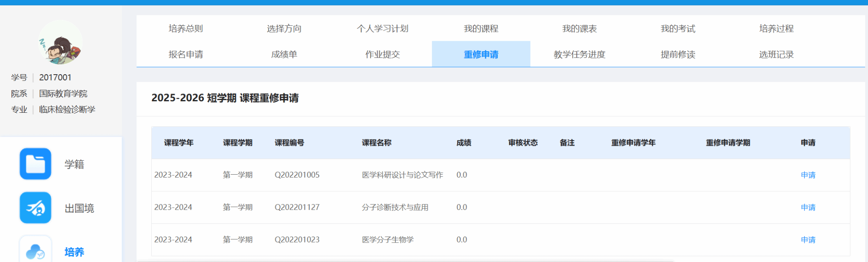Select the highlighted 重修申请 tab
This screenshot has height=262, width=868.
tap(481, 54)
